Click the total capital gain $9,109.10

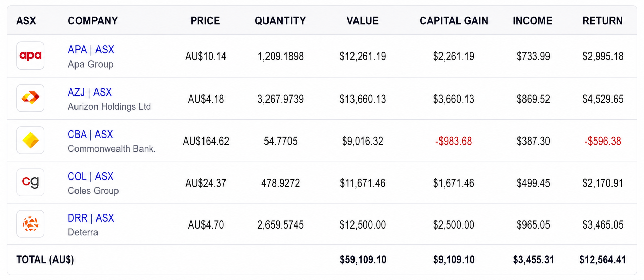(x=454, y=260)
